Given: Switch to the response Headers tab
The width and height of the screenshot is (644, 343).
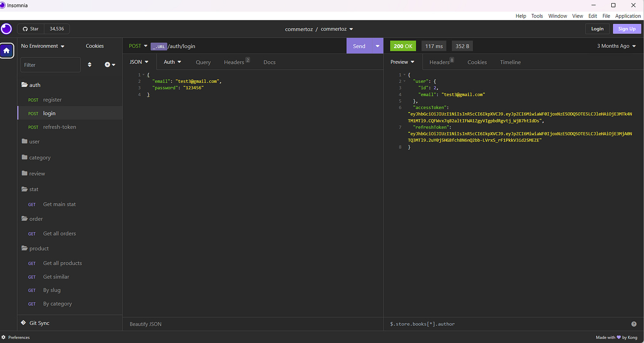Looking at the screenshot, I should [441, 62].
